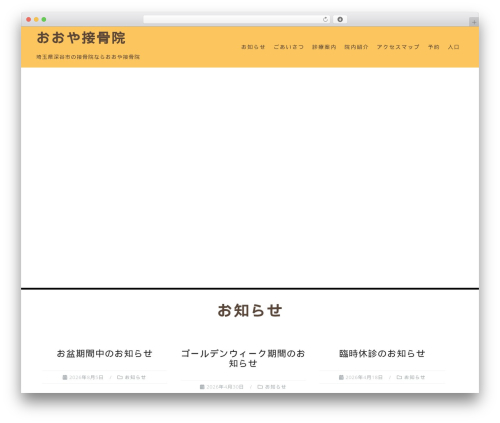Click the browser reload icon
This screenshot has height=423, width=500.
tap(325, 20)
